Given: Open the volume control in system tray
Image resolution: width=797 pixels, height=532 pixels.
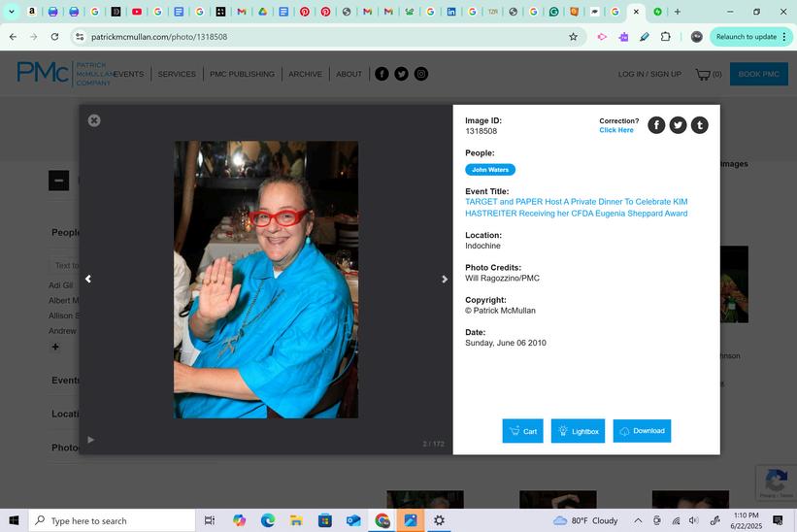Looking at the screenshot, I should click(x=694, y=520).
